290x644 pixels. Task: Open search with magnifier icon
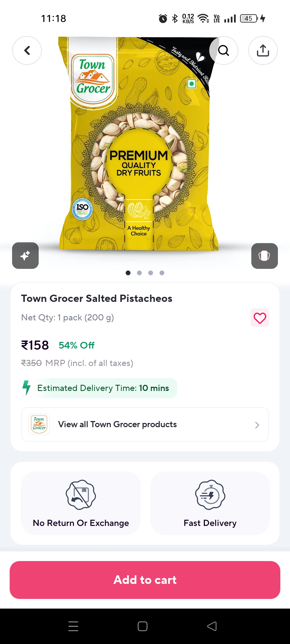223,50
